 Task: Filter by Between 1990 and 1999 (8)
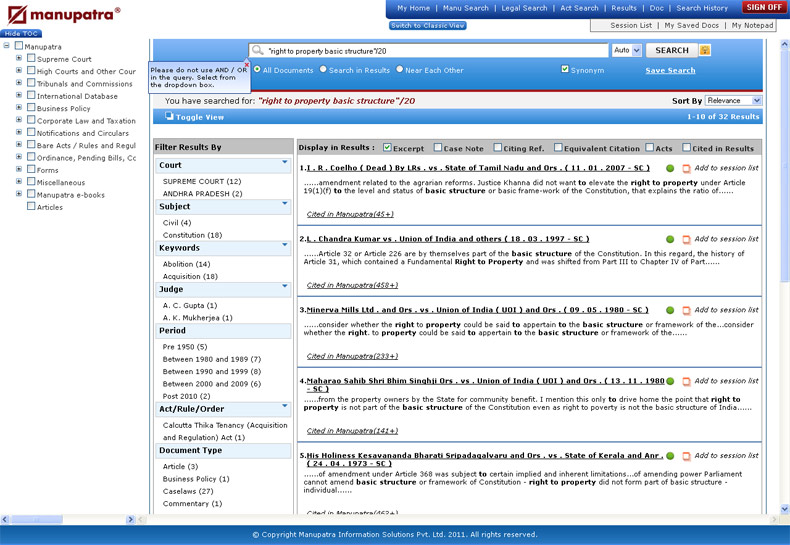(212, 371)
